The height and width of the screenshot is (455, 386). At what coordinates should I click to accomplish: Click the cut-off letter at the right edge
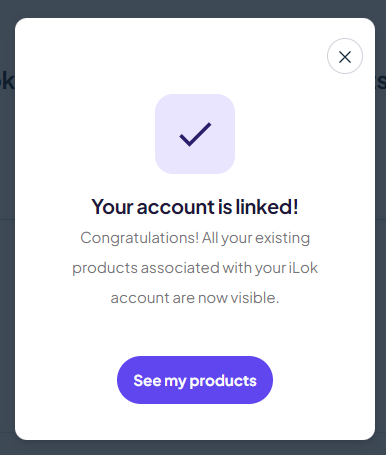pos(381,82)
